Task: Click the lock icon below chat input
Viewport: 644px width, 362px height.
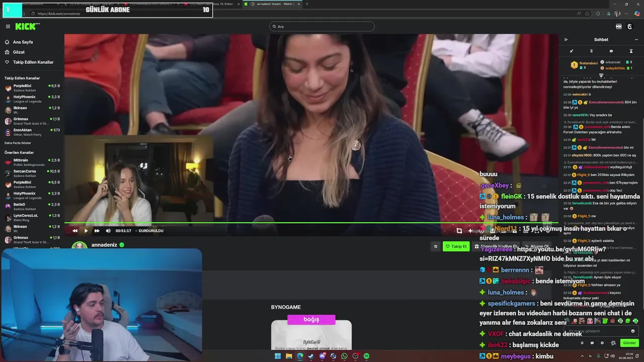Action: tap(582, 343)
